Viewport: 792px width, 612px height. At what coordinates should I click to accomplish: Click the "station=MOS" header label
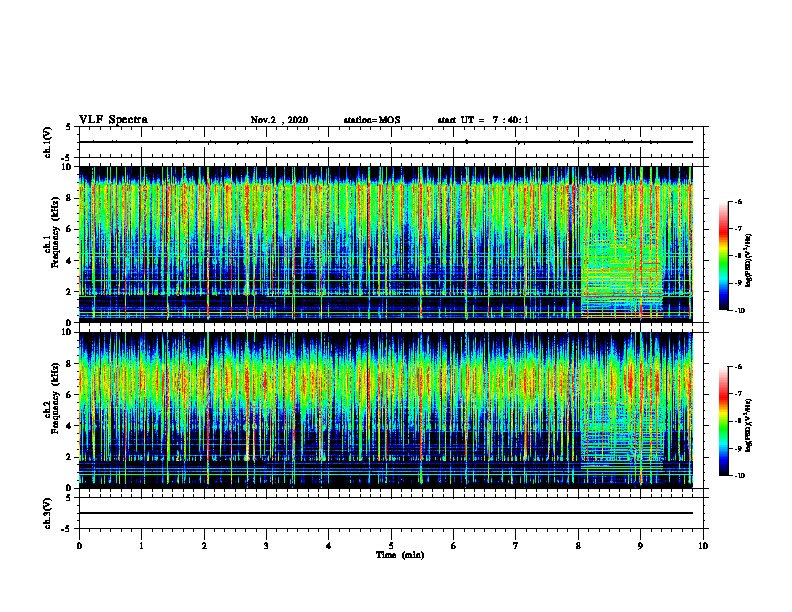point(372,120)
